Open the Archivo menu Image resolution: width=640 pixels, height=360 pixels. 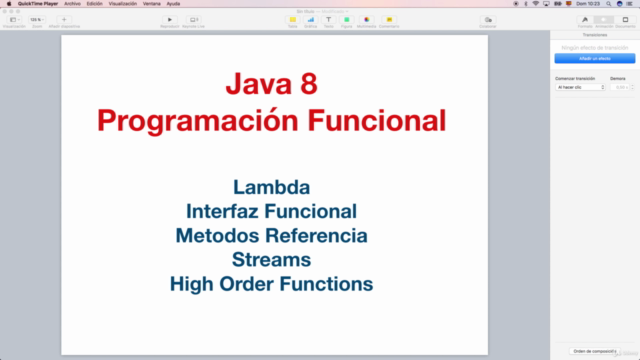[x=72, y=4]
